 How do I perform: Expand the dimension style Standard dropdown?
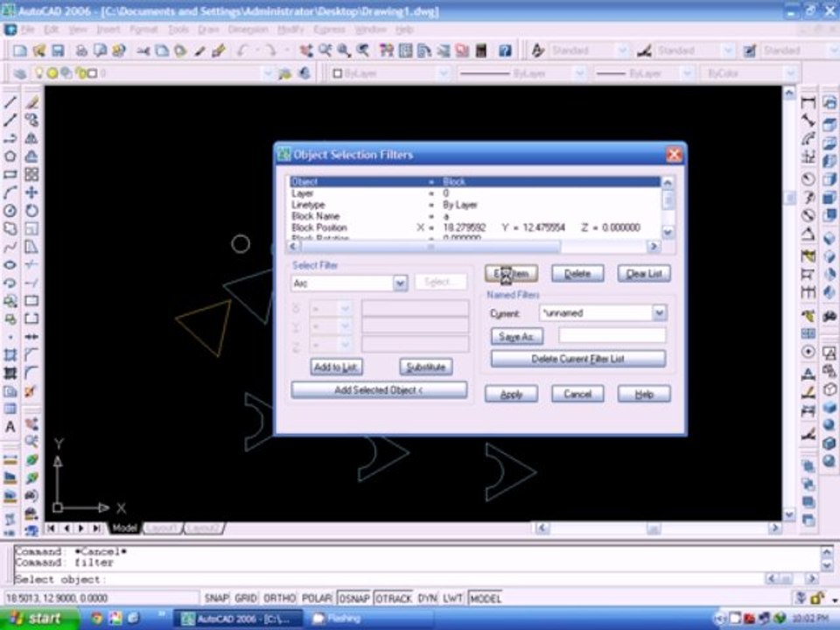pos(727,51)
